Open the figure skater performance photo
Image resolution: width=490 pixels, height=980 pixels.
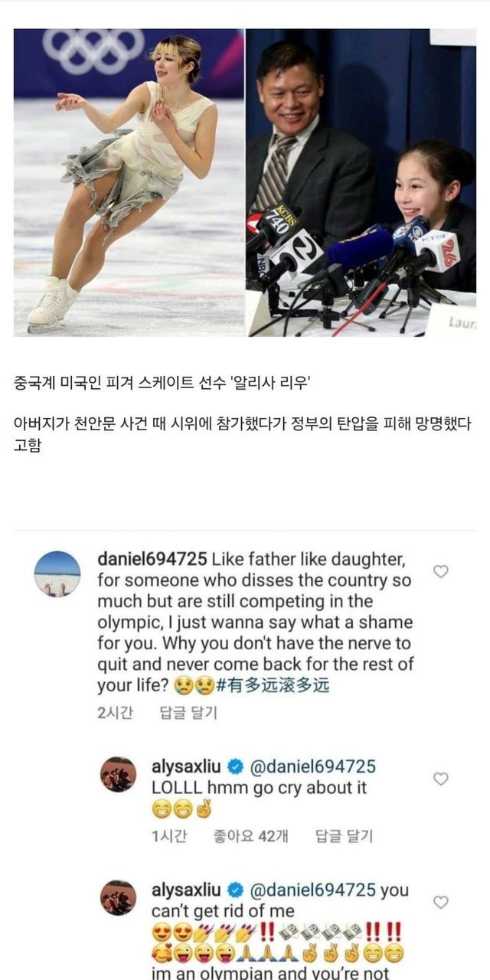pyautogui.click(x=129, y=182)
